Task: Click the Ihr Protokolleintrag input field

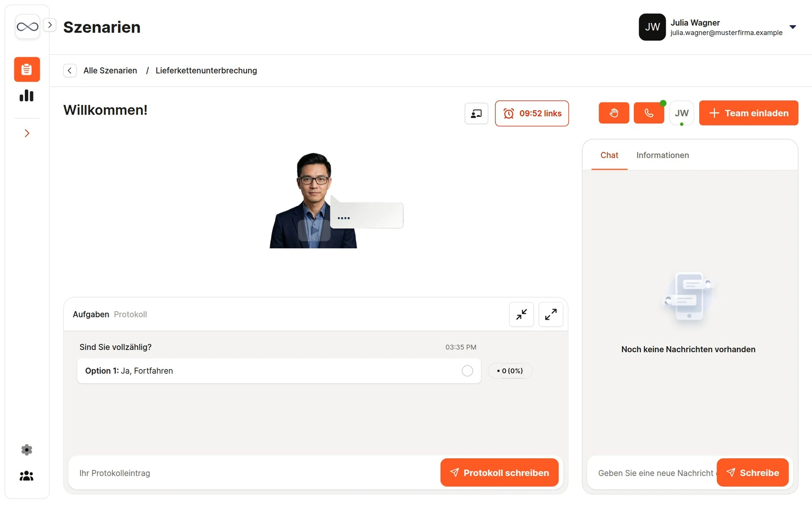Action: (254, 473)
